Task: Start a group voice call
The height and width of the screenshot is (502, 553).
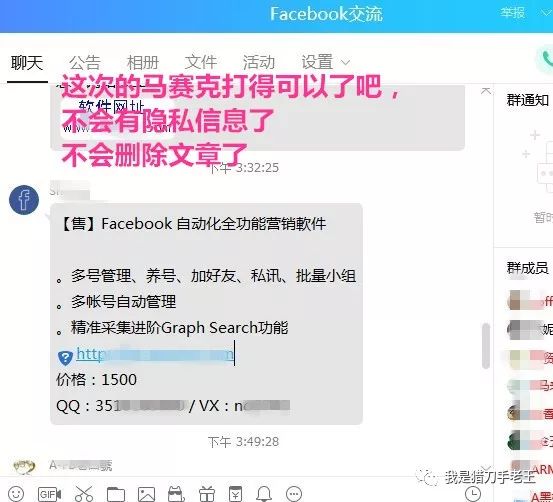Action: [546, 59]
